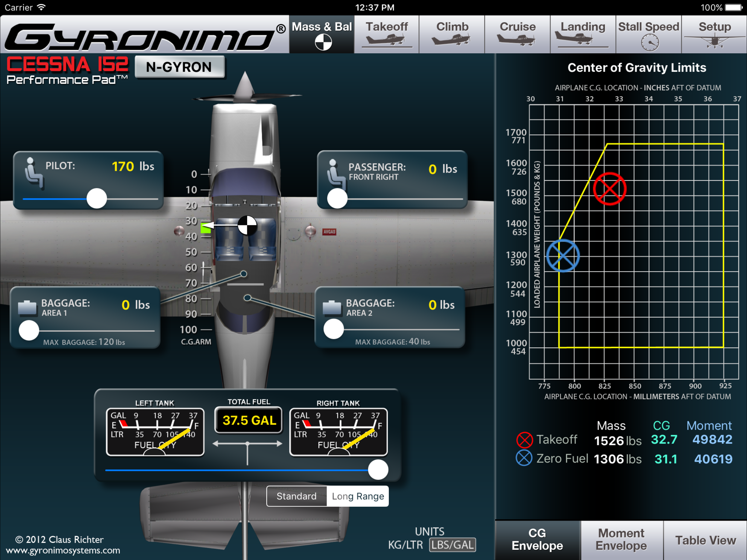Show the Moment Envelope view

(x=621, y=539)
